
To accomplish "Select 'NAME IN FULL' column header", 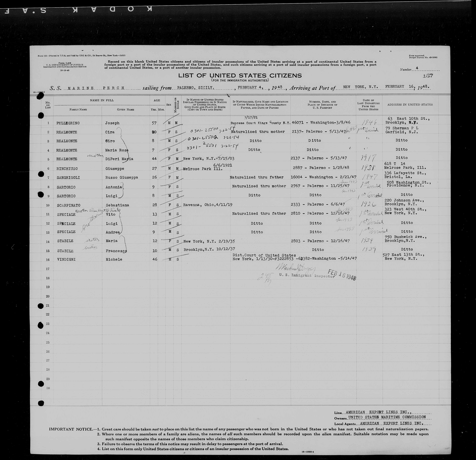I will point(102,100).
